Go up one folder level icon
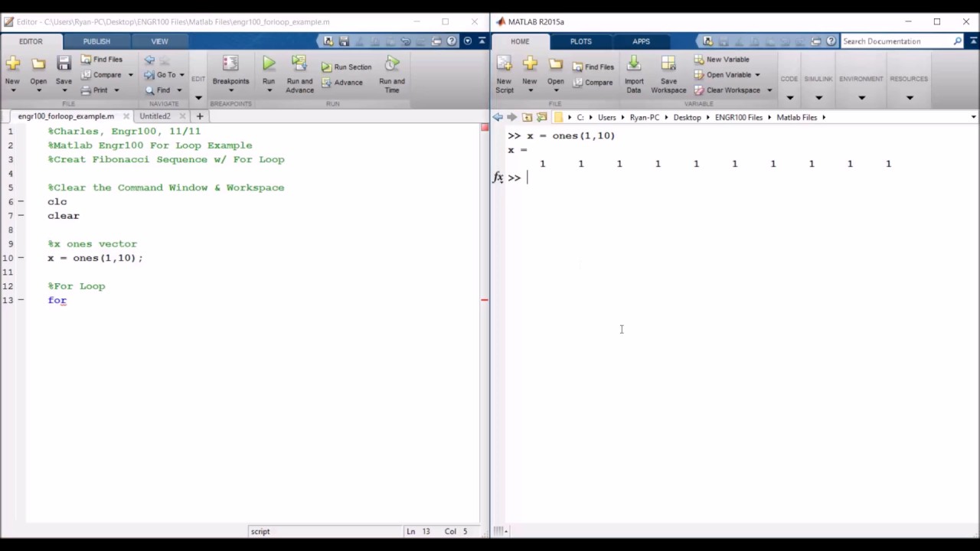Screen dimensions: 980x551 527,117
